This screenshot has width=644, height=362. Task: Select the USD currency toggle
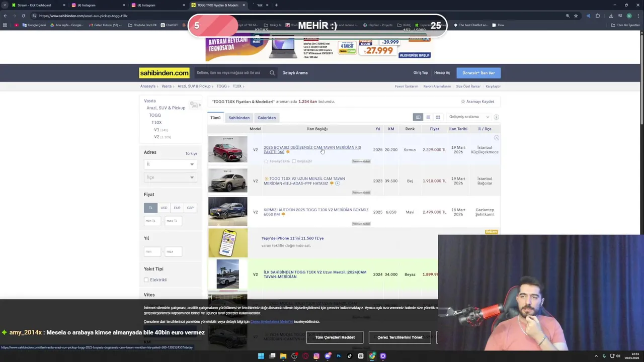(x=164, y=208)
